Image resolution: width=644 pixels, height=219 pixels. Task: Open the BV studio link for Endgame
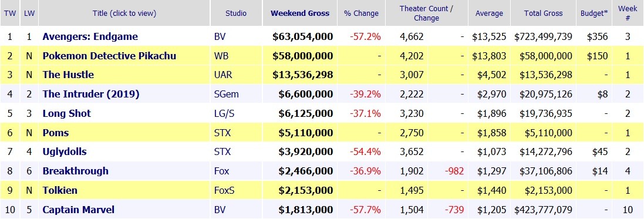220,36
